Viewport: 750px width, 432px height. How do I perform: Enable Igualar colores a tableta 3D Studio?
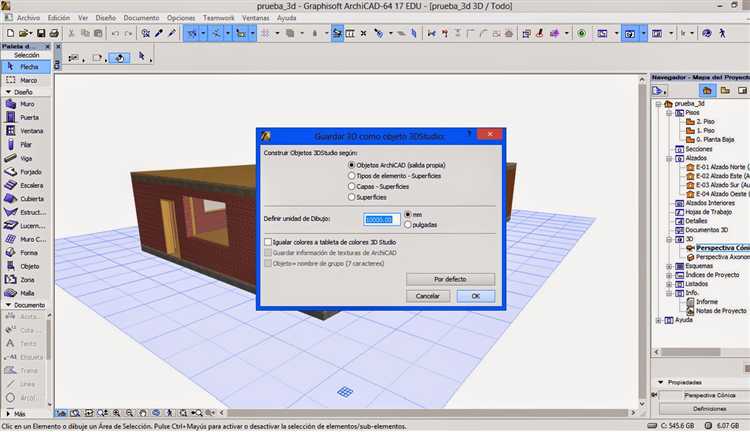(268, 242)
